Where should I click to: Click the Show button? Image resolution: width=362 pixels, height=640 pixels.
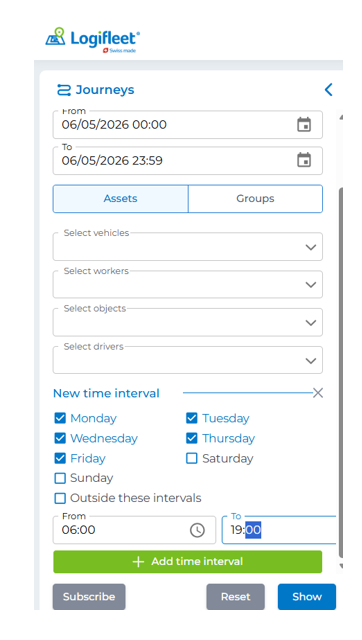coord(307,597)
